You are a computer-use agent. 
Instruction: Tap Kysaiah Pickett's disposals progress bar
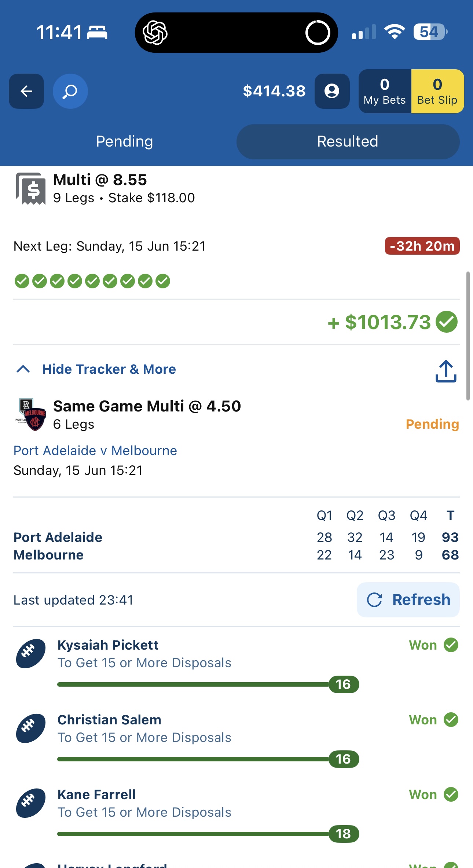point(208,684)
